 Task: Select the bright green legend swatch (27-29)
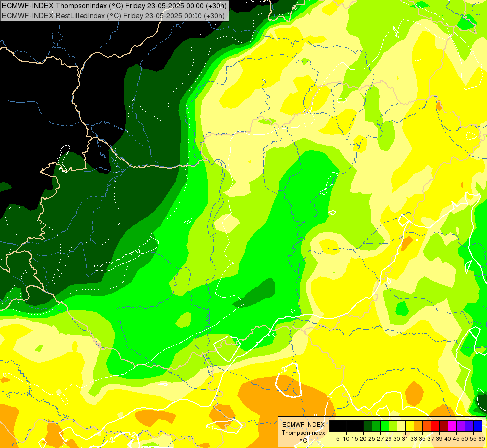pos(385,426)
